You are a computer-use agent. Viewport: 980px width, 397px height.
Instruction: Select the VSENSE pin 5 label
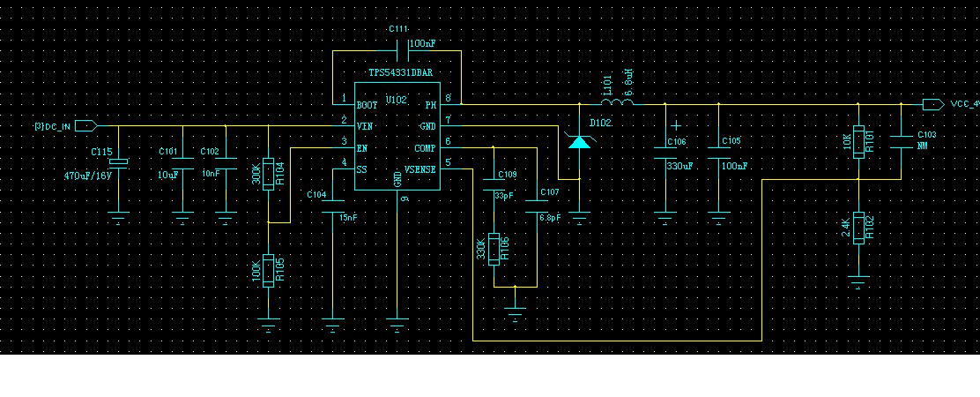point(420,169)
